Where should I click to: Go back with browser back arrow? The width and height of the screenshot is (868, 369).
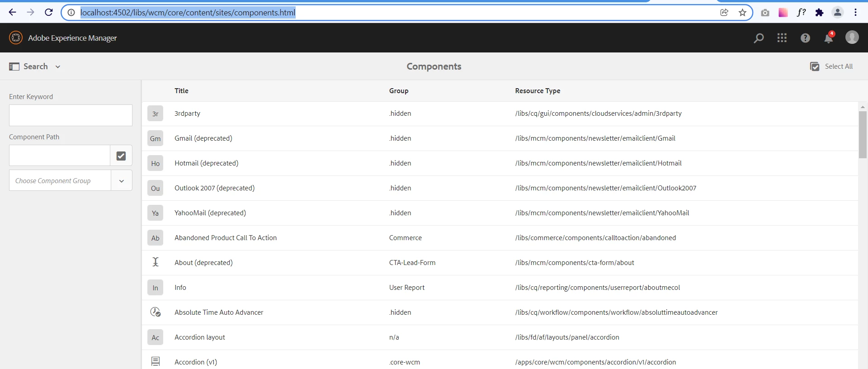coord(12,12)
